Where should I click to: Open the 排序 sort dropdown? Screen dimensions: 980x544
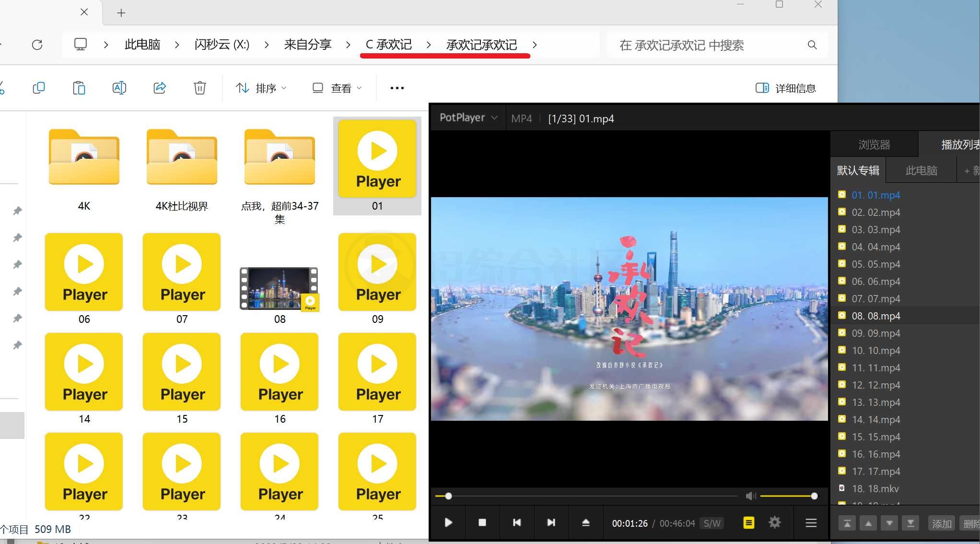[261, 88]
